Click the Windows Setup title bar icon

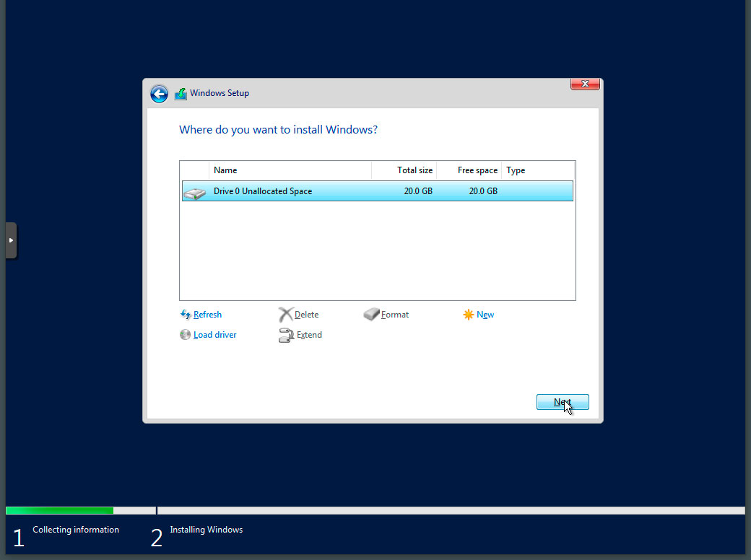(x=181, y=94)
